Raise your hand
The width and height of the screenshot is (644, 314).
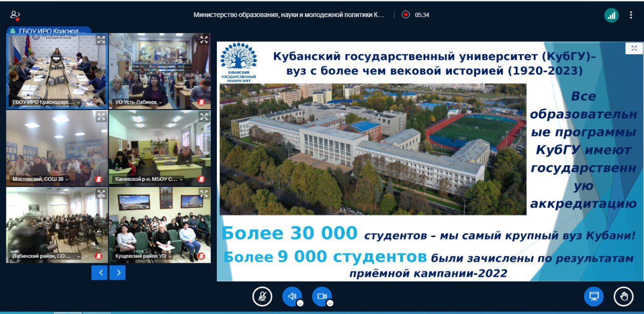624,296
